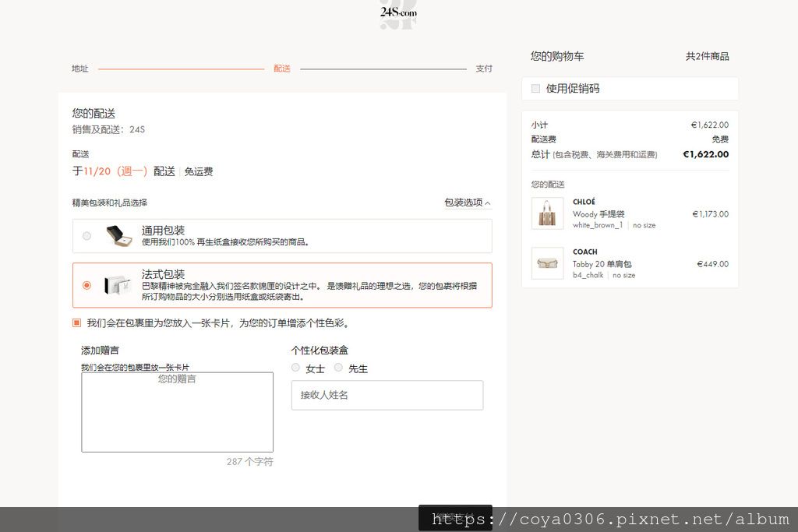
Task: Select the 通用包装 radio button
Action: [x=87, y=236]
